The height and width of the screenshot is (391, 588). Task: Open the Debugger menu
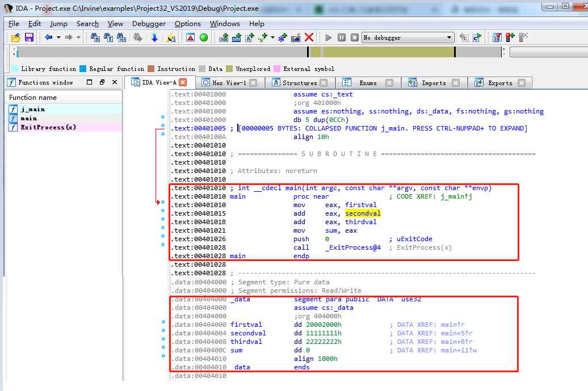click(x=149, y=24)
